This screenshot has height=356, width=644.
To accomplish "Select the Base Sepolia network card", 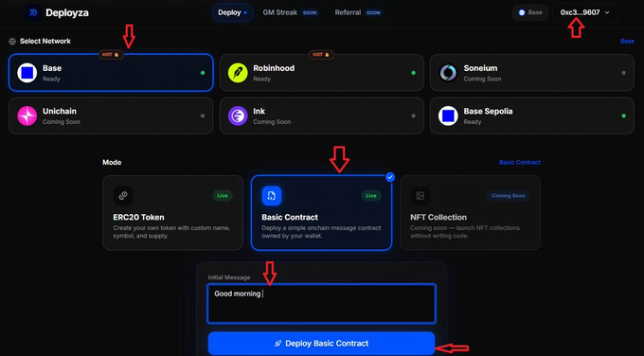I will pyautogui.click(x=532, y=116).
